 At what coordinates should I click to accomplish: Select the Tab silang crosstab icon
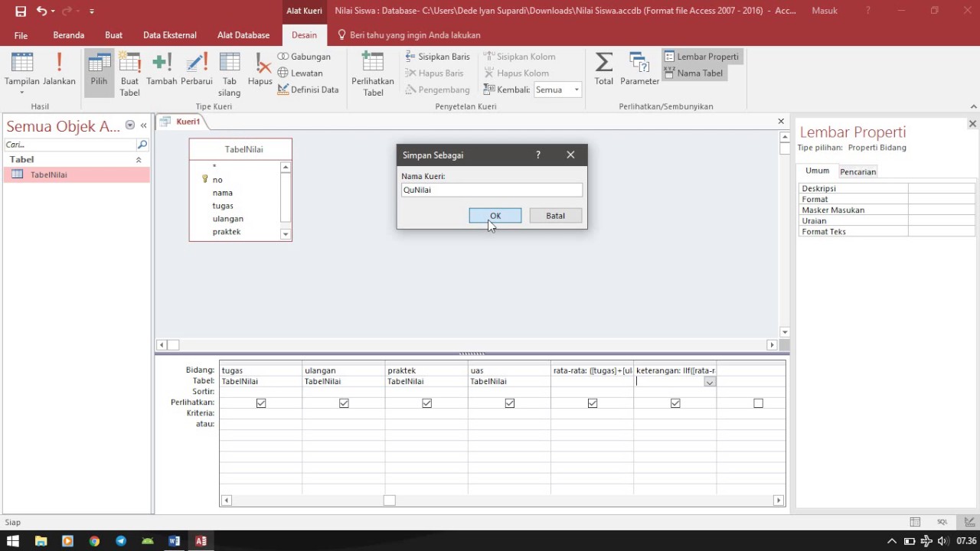click(x=230, y=73)
